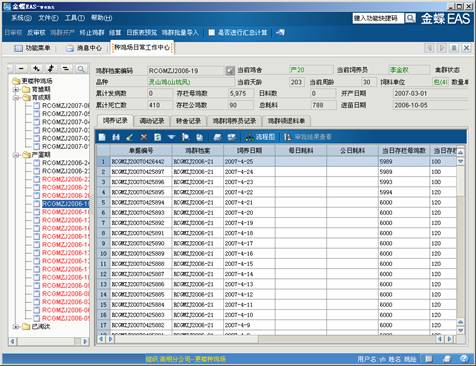Click the magnifier search icon above the tree

click(x=81, y=69)
